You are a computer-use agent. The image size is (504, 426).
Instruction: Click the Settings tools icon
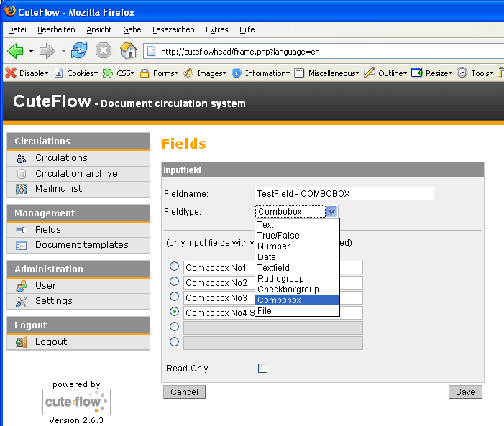[22, 301]
